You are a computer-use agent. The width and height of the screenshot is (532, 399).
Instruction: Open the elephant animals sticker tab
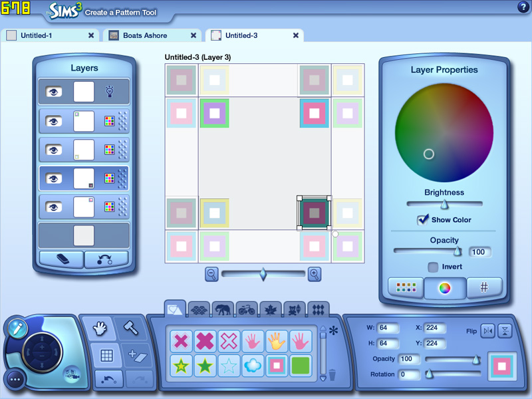pyautogui.click(x=223, y=309)
